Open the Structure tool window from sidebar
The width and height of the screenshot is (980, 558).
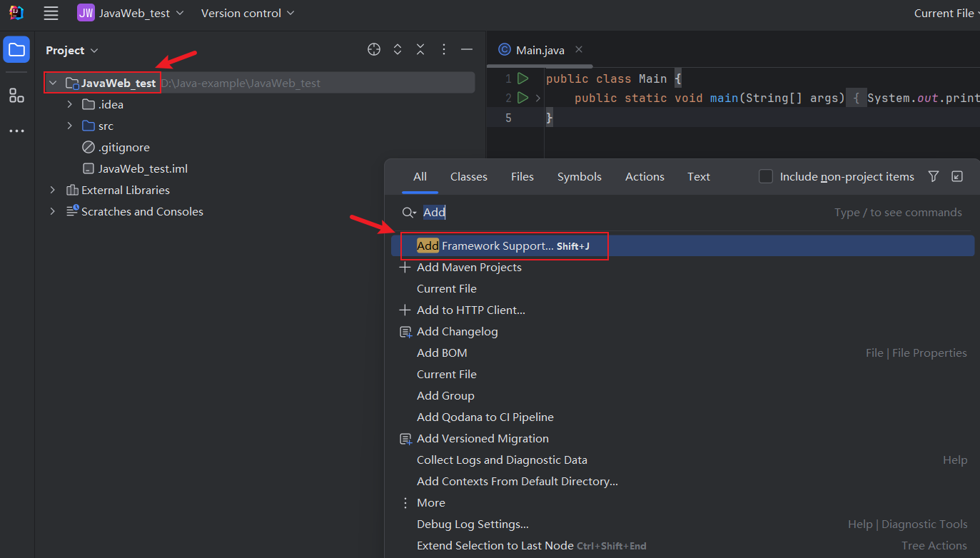tap(16, 95)
